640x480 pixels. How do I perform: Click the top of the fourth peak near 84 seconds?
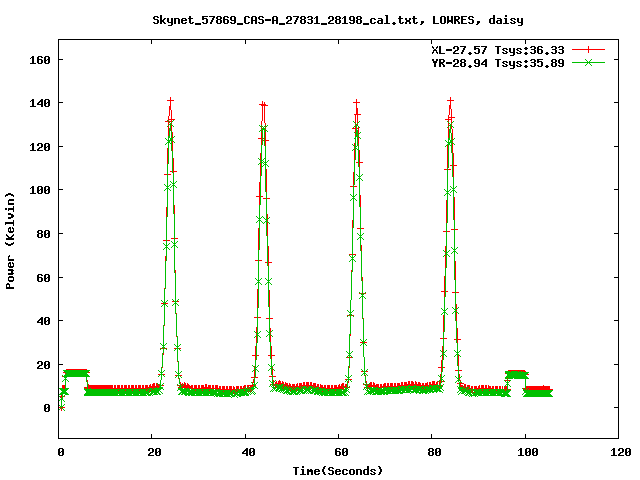450,100
